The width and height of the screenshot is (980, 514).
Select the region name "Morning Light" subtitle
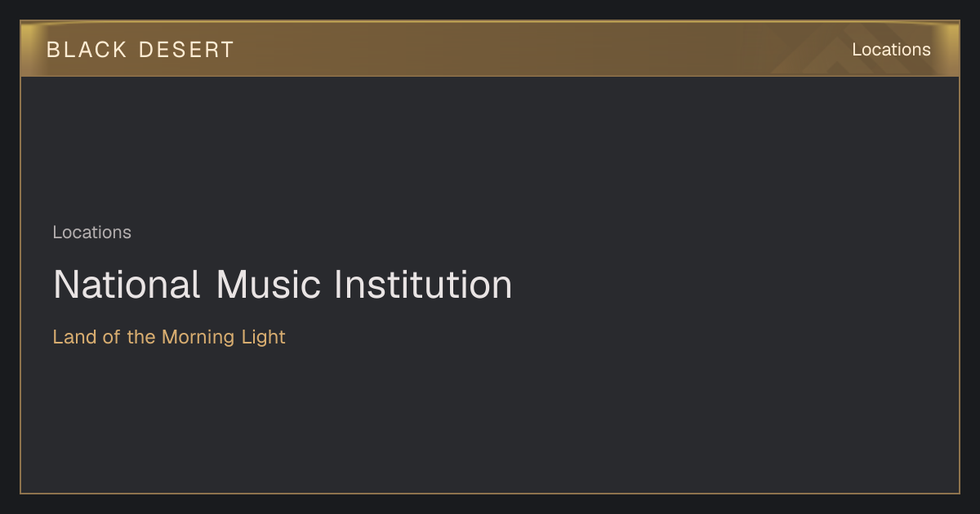(x=223, y=337)
